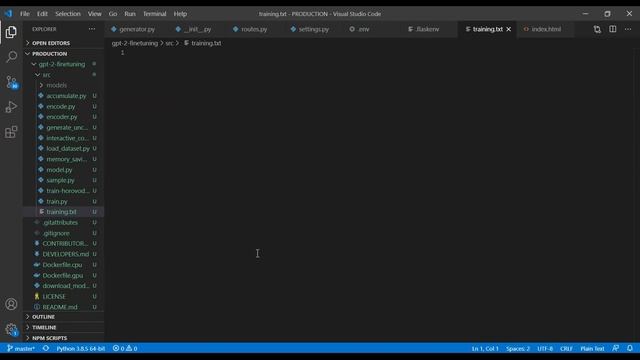Click the Open Changes icon in editor toolbar

pyautogui.click(x=597, y=29)
